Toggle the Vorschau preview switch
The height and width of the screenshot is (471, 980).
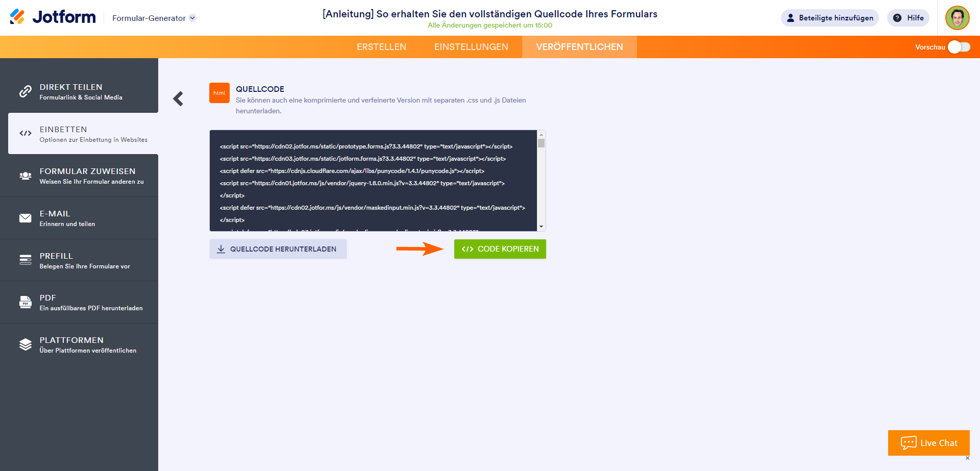[x=959, y=47]
